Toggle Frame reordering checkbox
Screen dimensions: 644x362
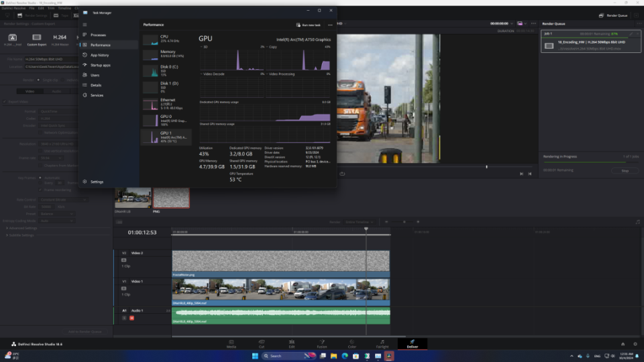tap(40, 190)
